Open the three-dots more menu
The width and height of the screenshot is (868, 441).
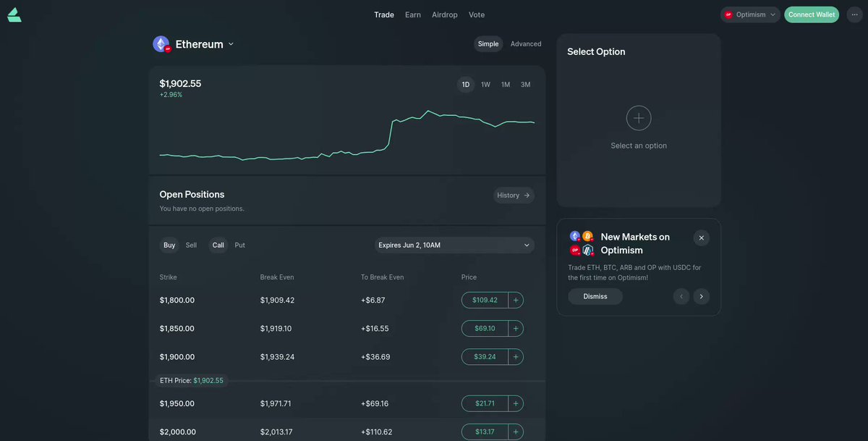tap(854, 14)
